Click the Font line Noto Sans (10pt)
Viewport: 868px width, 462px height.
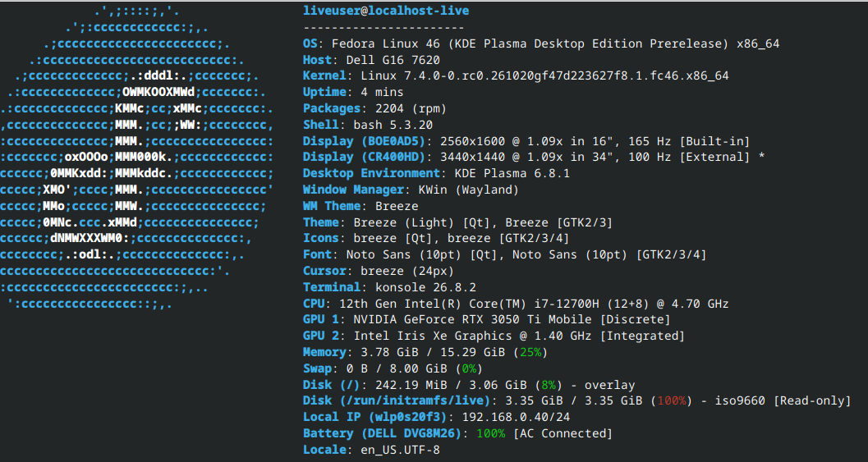click(505, 254)
